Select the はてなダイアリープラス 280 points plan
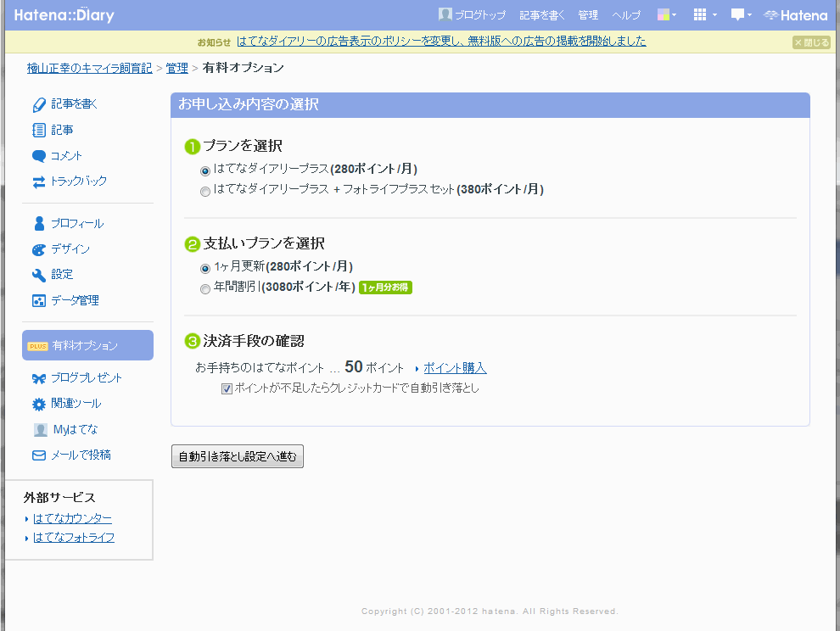Screen dimensions: 840x631 tap(205, 170)
